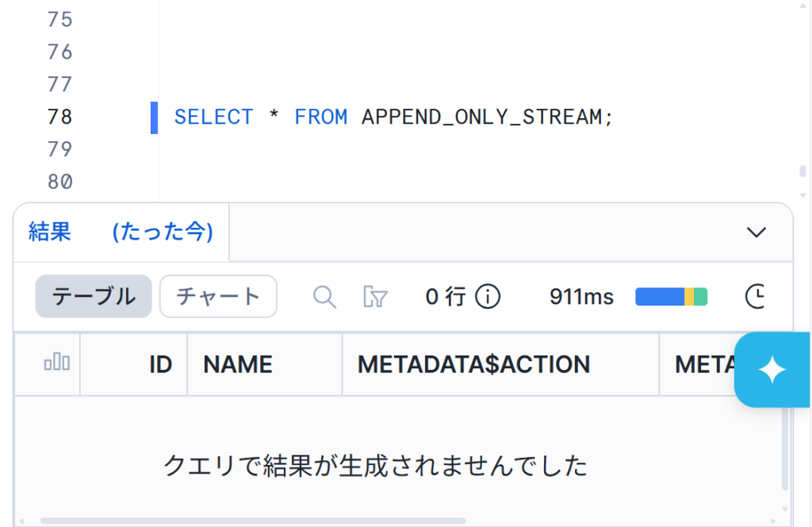Click the colored query profile bar
Image resolution: width=812 pixels, height=527 pixels.
coord(671,297)
